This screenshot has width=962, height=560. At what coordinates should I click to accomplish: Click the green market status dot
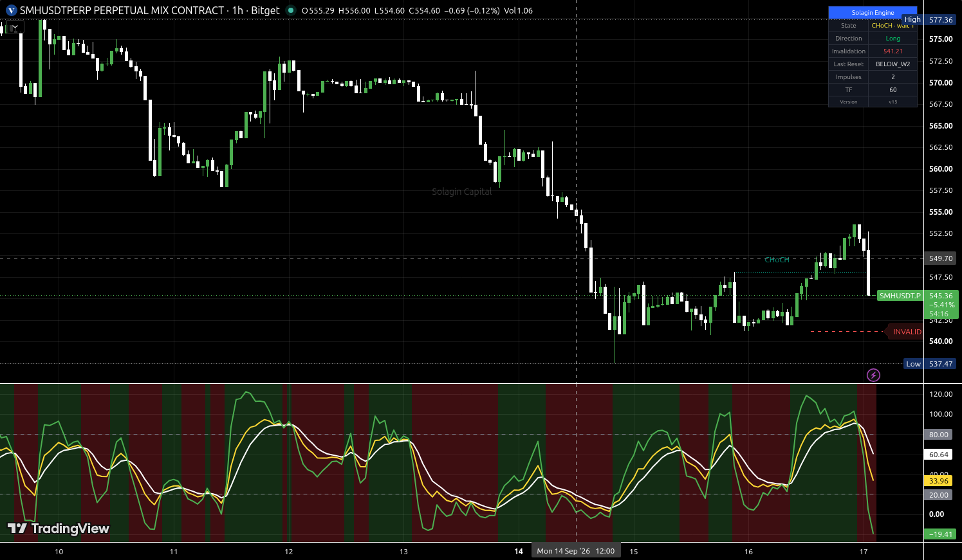click(291, 10)
